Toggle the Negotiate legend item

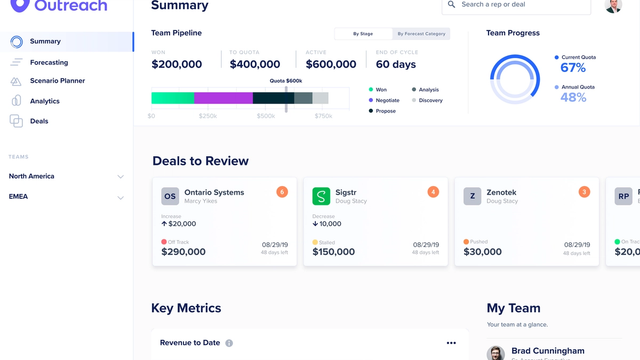384,100
